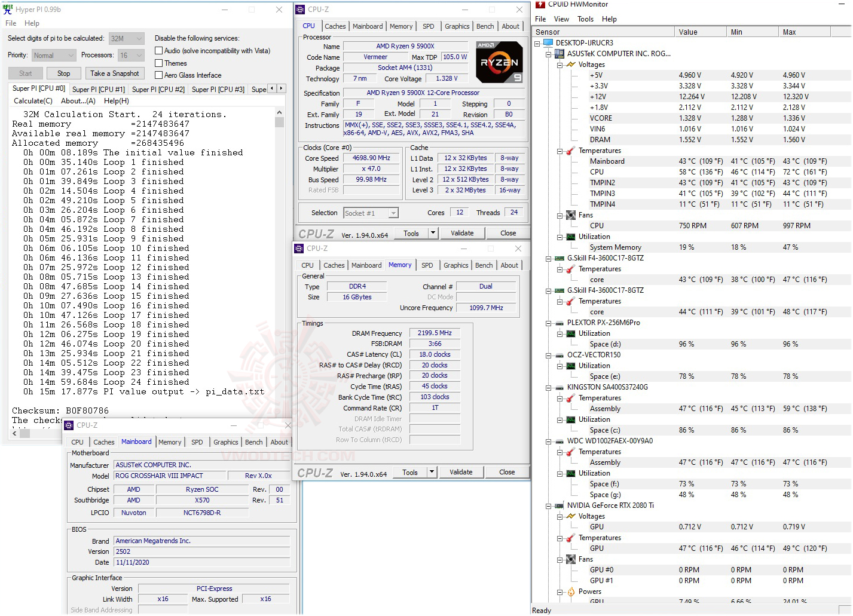
Task: Open the HWMonitor View menu
Action: [x=561, y=19]
